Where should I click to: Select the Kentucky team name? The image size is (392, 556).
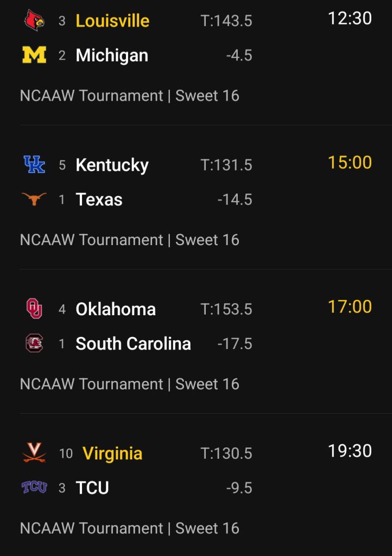coord(112,165)
